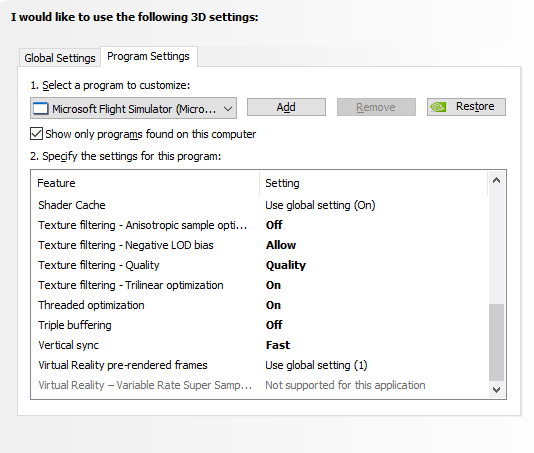Image resolution: width=534 pixels, height=453 pixels.
Task: Select Texture filtering - Anisotropic sample optimization row
Action: tap(260, 225)
